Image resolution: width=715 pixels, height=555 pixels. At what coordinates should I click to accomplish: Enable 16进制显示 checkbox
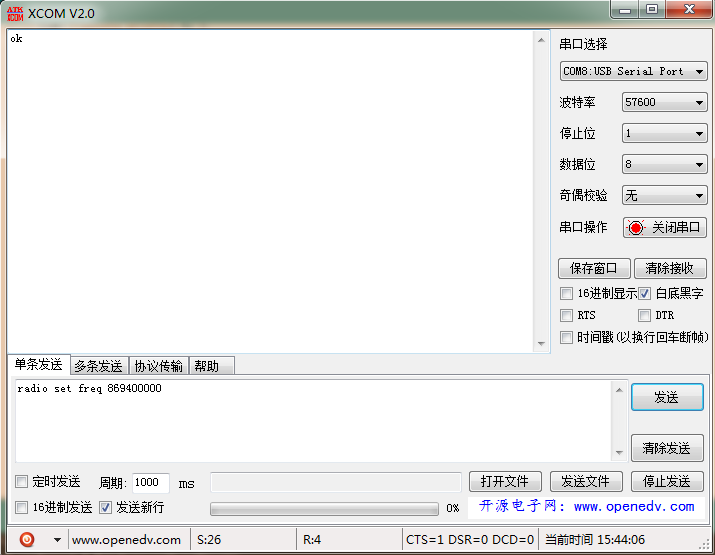(x=566, y=293)
